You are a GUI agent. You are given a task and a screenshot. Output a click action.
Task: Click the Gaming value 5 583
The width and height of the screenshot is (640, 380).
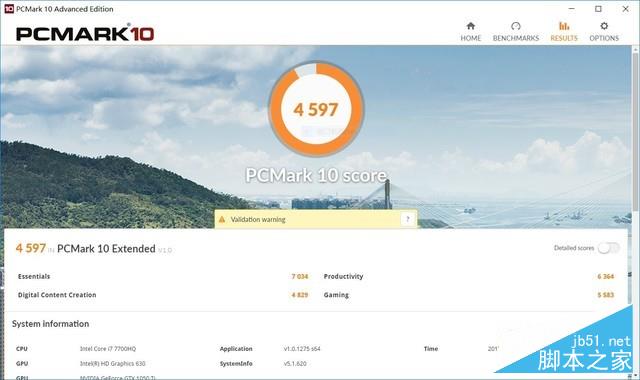(606, 295)
